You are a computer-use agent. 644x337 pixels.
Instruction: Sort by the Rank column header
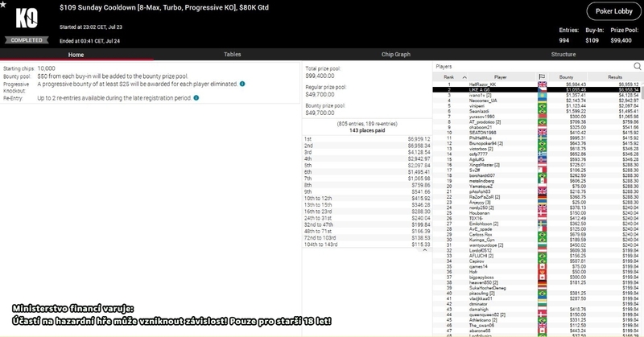(x=449, y=76)
